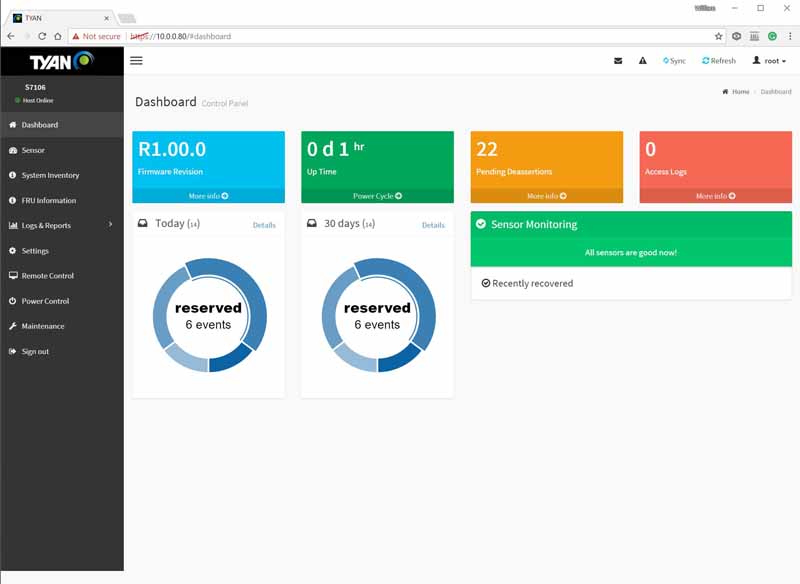Viewport: 800px width, 584px height.
Task: Open Details link for Today events
Action: pyautogui.click(x=264, y=225)
